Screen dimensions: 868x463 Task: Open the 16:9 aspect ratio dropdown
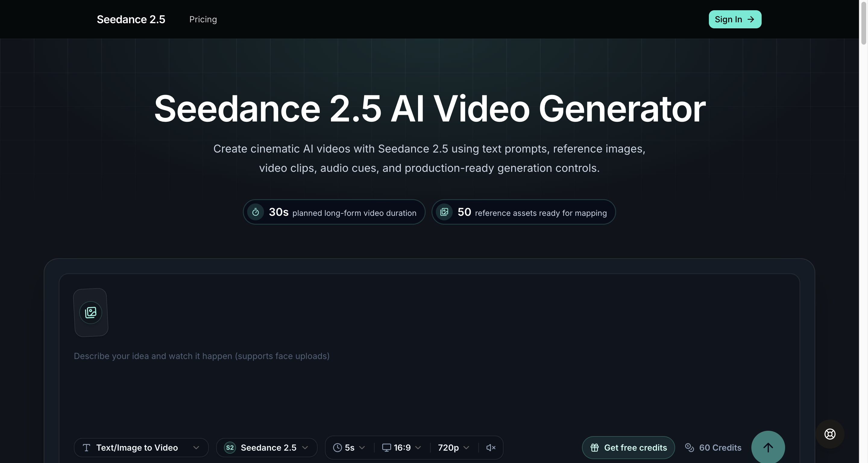[x=402, y=448]
